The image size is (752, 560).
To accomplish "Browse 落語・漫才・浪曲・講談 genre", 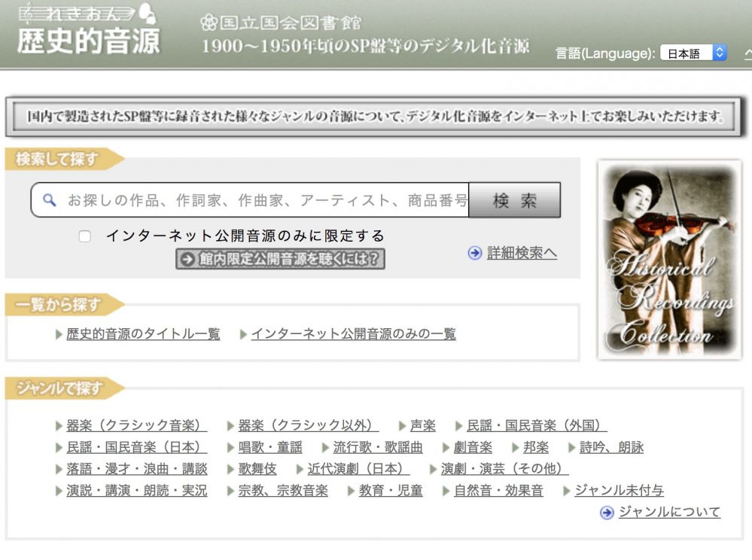I will (137, 469).
